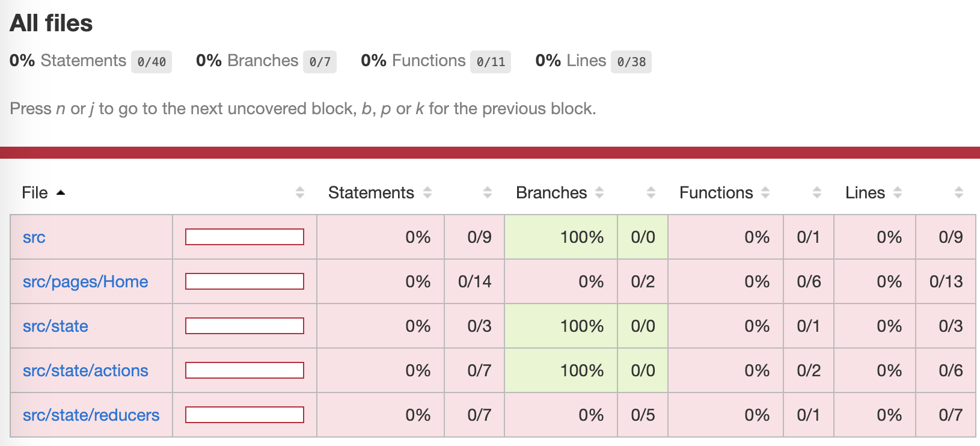This screenshot has width=980, height=446.
Task: Click sort arrows of Branches count column
Action: (x=651, y=192)
